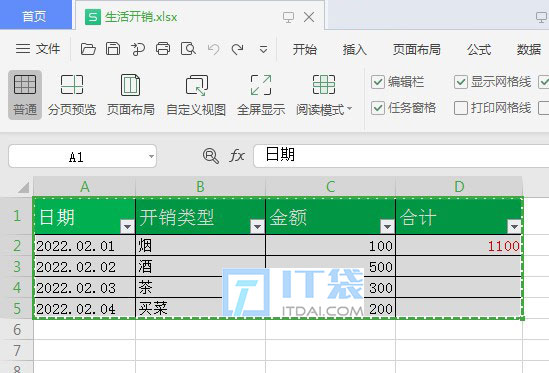
Task: Click the Print icon in quick toolbar
Action: [x=163, y=49]
